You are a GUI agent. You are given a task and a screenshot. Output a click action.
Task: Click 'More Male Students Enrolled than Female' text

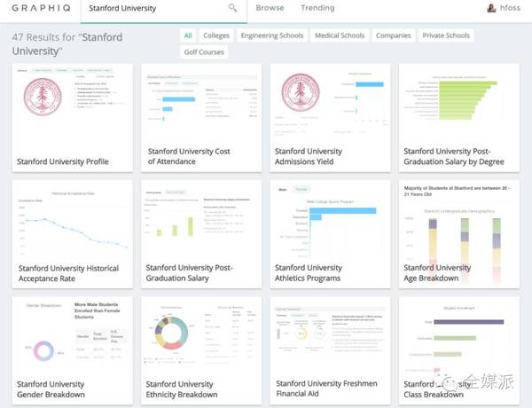[x=97, y=310]
